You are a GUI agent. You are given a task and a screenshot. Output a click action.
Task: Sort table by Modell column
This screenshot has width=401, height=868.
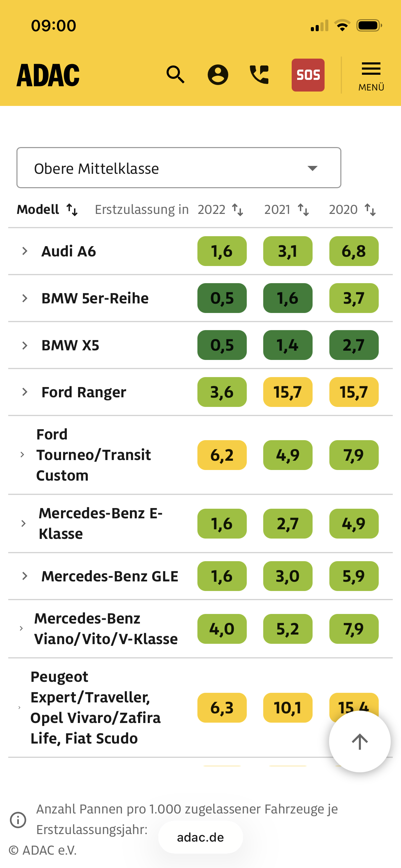(x=72, y=209)
